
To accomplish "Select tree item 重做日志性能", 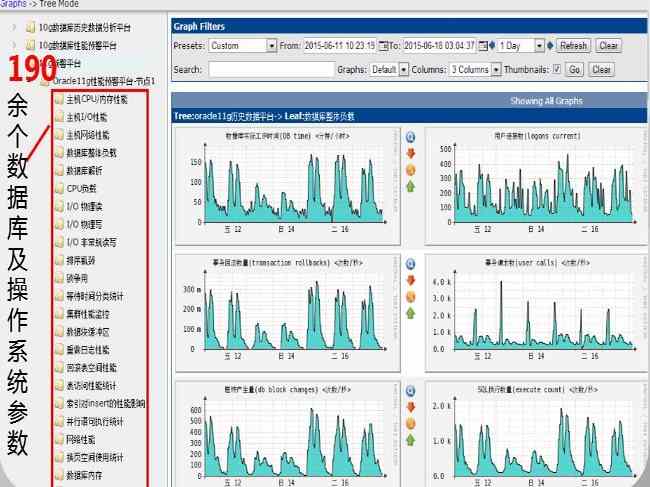I will (x=88, y=350).
